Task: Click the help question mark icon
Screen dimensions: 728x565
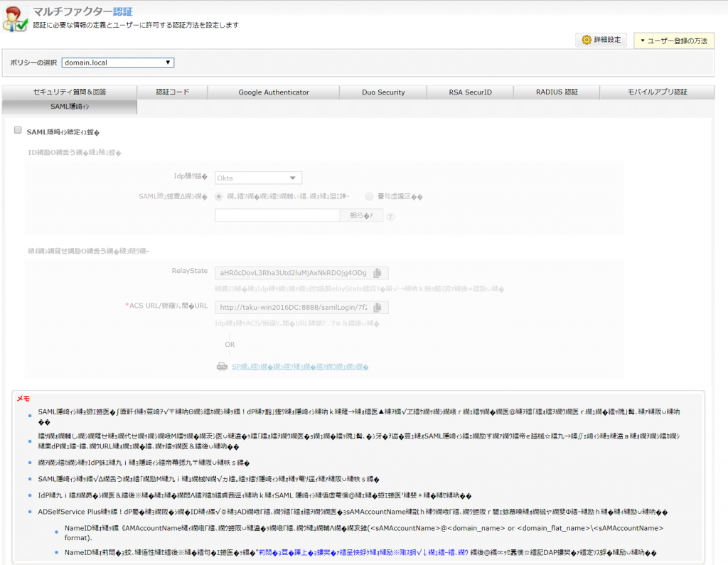Action: pos(390,216)
